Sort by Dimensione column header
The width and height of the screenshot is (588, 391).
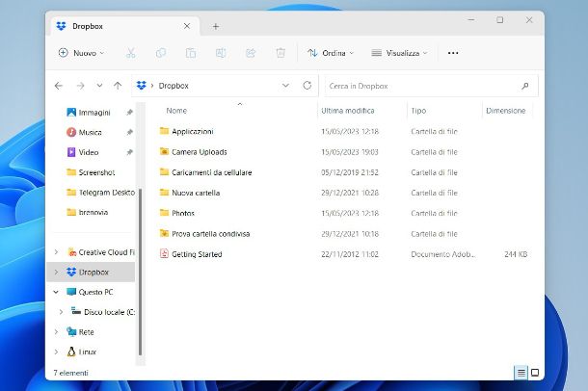[505, 111]
